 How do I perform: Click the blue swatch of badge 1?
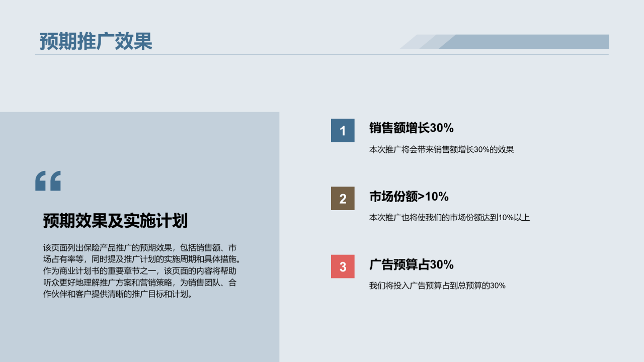click(x=343, y=130)
